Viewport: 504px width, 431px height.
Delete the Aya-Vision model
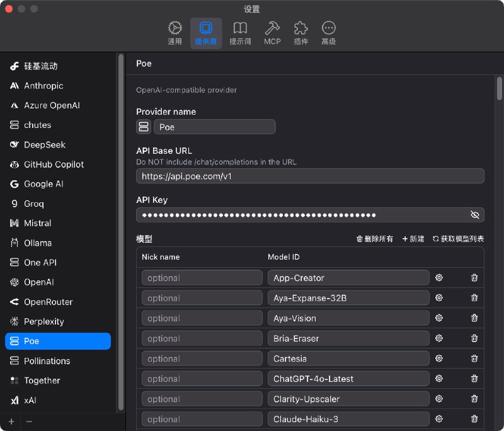point(474,318)
